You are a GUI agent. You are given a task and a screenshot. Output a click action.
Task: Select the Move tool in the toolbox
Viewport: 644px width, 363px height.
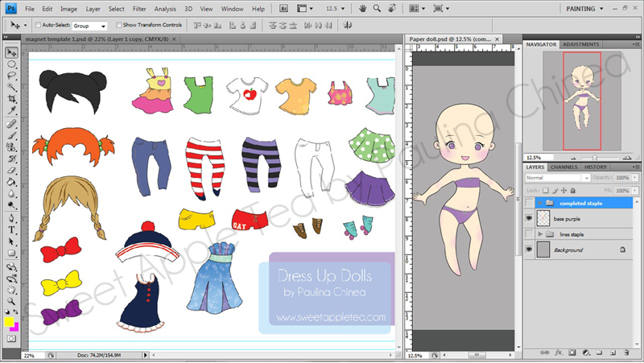tap(11, 52)
